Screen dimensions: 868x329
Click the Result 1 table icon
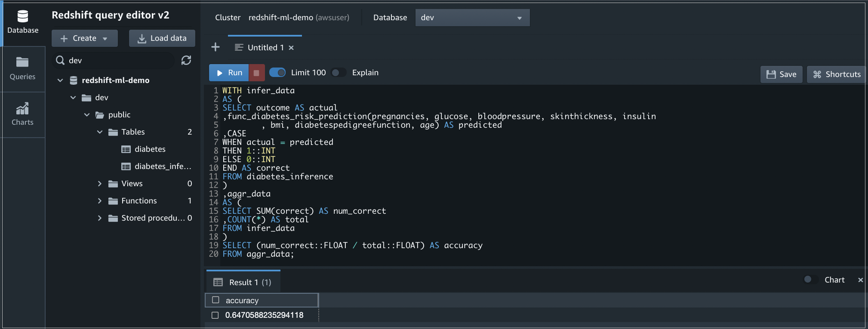pos(218,283)
